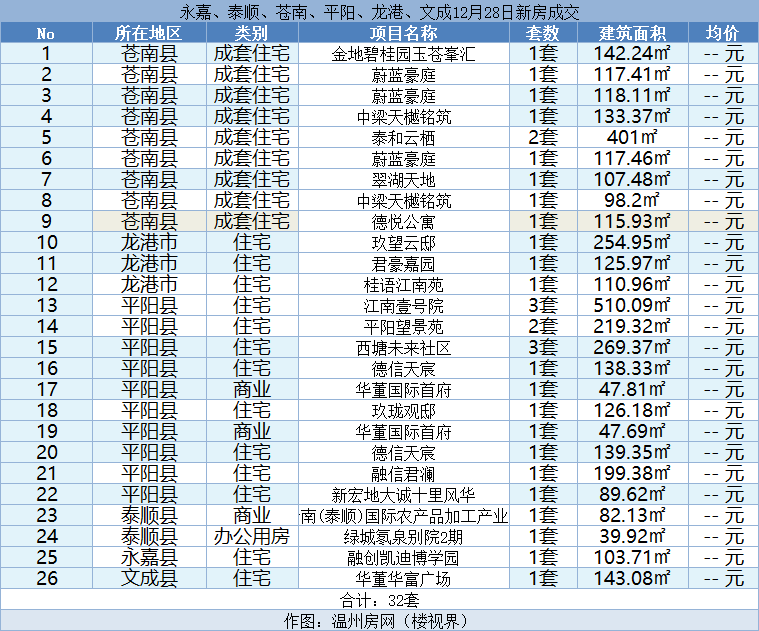Viewport: 759px width, 631px height.
Task: Click area value '401㎡'
Action: pos(632,137)
